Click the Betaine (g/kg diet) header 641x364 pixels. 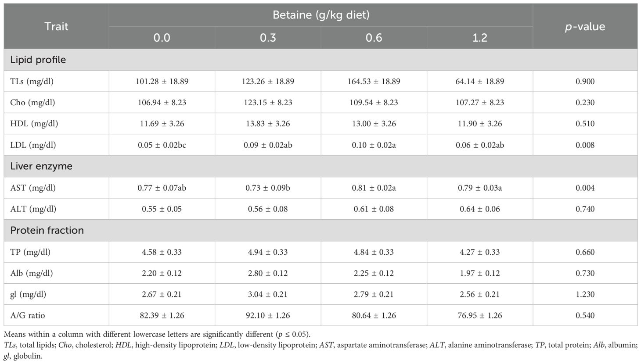click(x=320, y=15)
